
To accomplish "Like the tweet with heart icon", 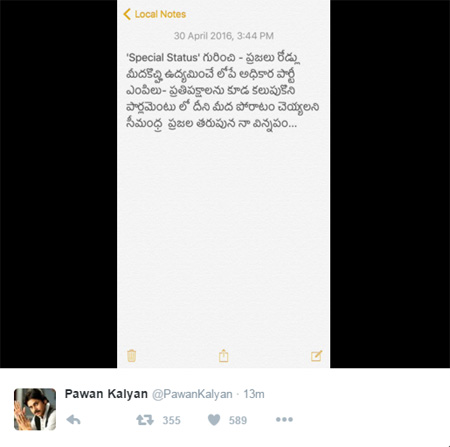I will coord(214,420).
